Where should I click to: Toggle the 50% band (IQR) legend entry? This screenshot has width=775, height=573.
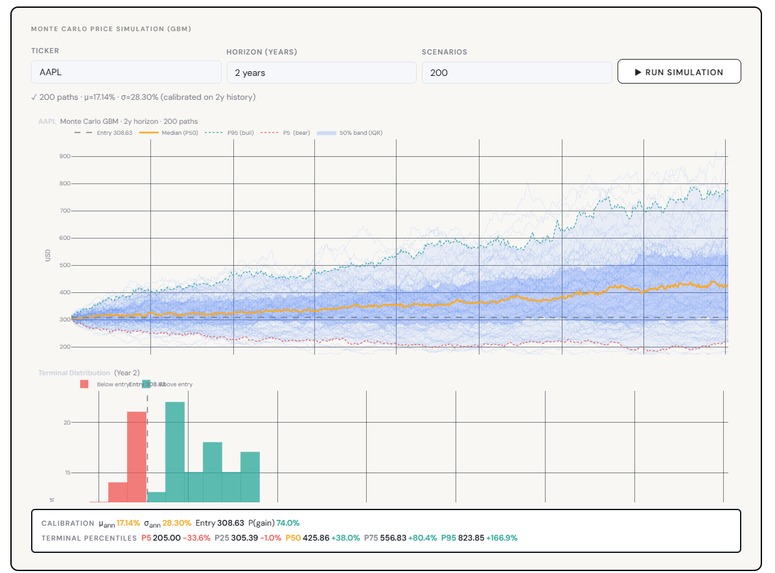[x=349, y=133]
